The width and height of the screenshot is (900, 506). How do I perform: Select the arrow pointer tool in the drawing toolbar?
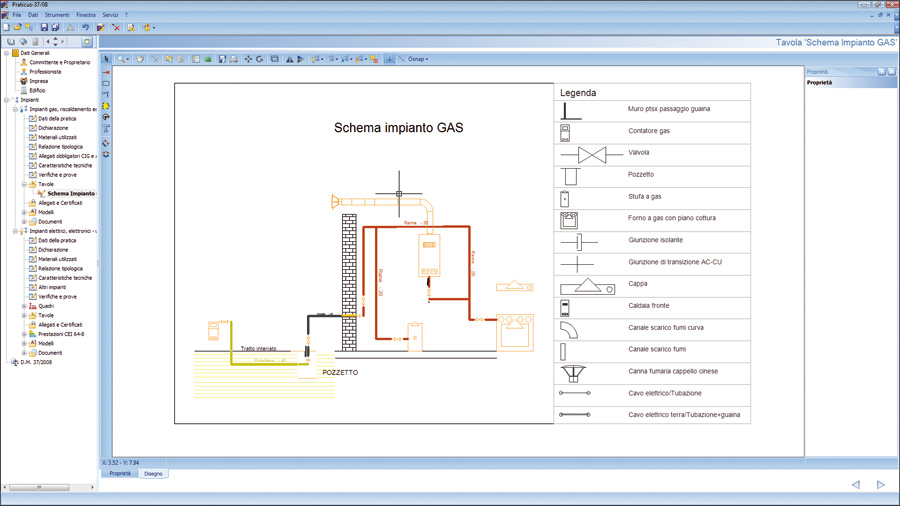click(106, 59)
